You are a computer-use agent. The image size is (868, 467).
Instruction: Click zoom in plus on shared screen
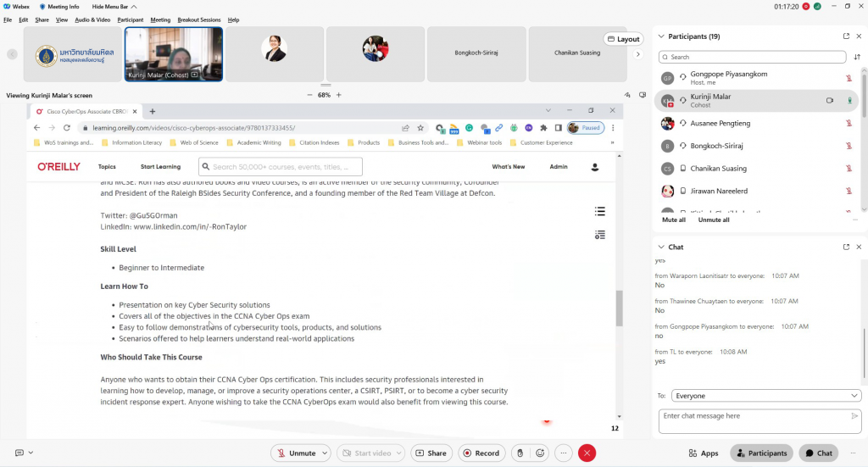(x=338, y=95)
